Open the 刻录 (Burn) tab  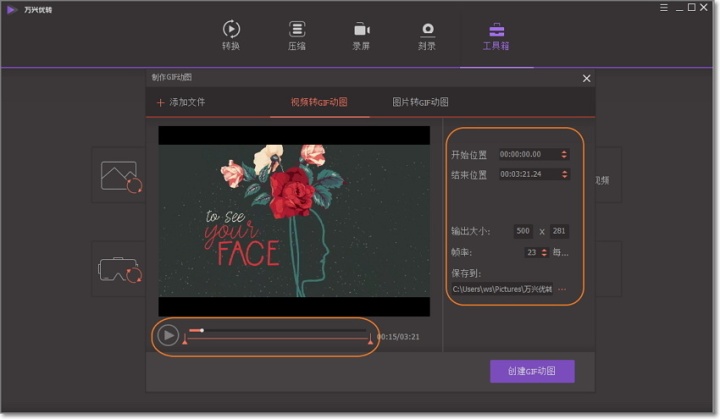click(x=427, y=35)
